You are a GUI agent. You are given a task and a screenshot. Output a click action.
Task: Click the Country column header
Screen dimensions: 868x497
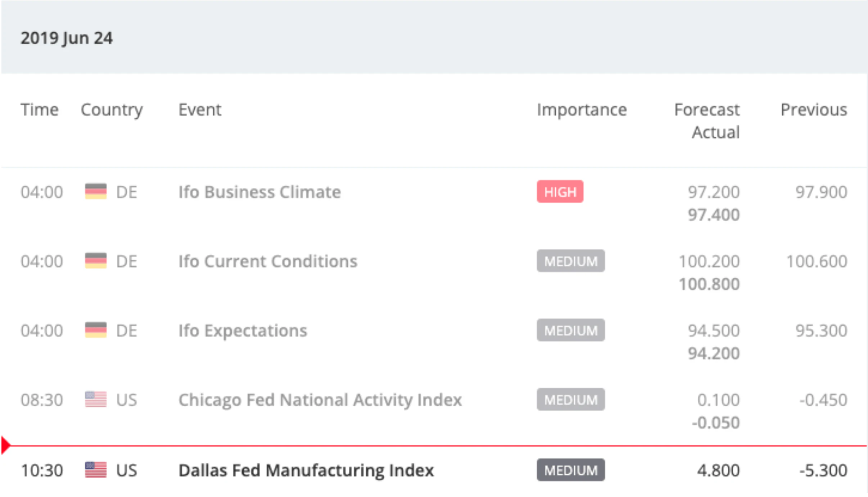coord(112,110)
